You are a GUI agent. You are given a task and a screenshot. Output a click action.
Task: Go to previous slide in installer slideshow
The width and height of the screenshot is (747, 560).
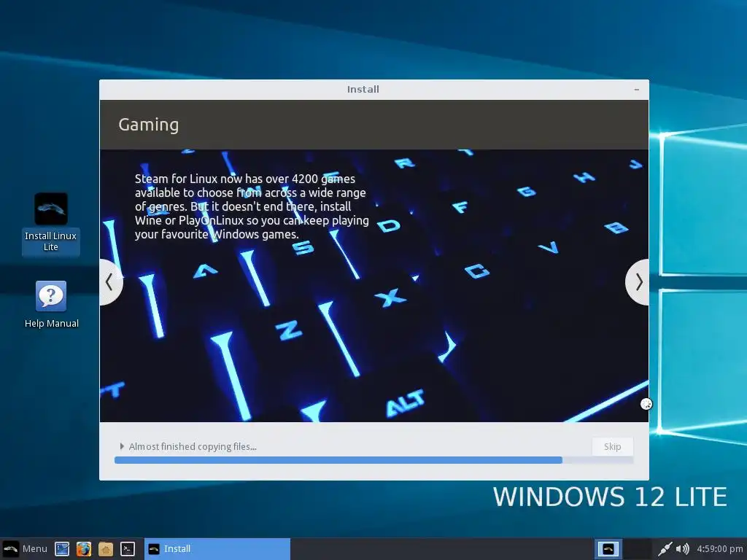111,282
